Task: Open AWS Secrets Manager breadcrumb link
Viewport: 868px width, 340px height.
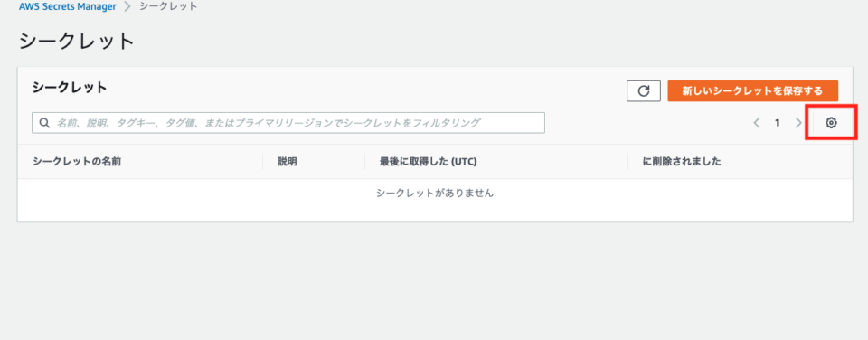Action: [68, 6]
